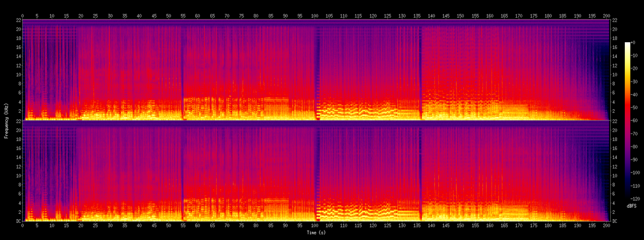Click the 'DC' label on left frequency axis
The width and height of the screenshot is (644, 240).
[18, 221]
